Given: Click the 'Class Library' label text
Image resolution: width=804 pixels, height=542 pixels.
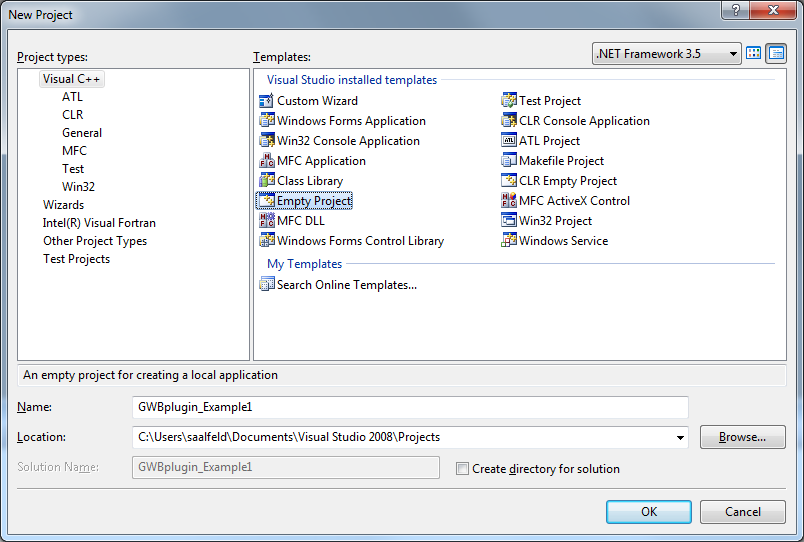Looking at the screenshot, I should point(310,181).
